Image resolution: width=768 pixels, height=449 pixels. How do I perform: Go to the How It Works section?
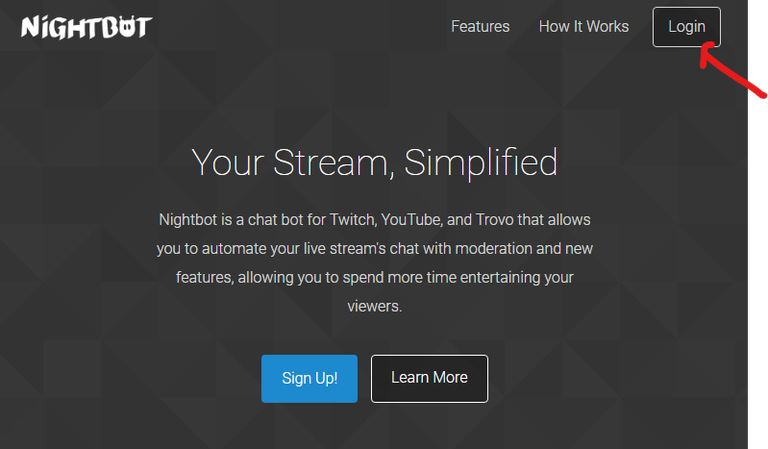[583, 27]
